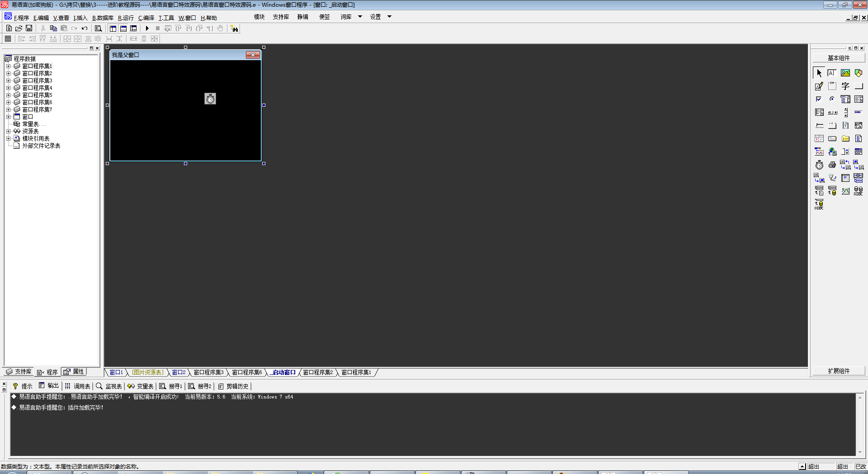The width and height of the screenshot is (868, 474).
Task: Switch to the [图片资源表] tab
Action: (x=148, y=372)
